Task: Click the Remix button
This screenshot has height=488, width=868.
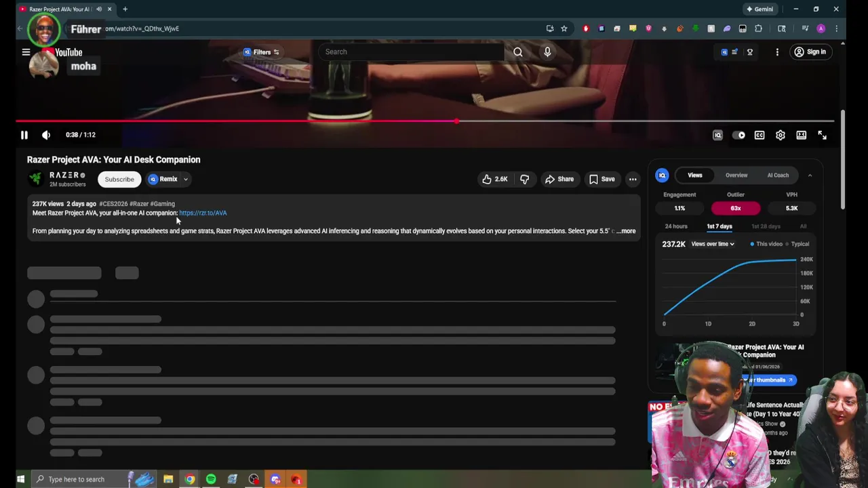Action: [x=163, y=179]
